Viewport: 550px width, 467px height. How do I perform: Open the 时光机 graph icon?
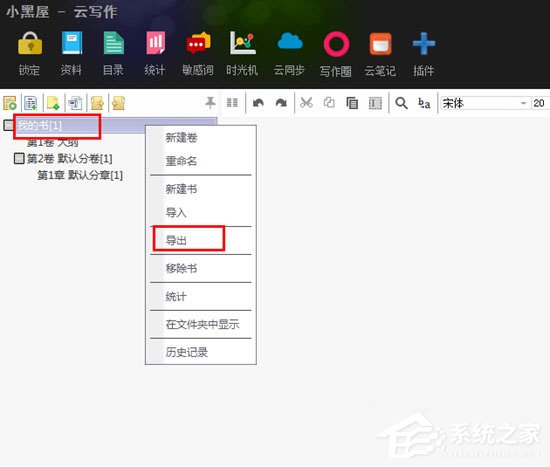coord(242,43)
